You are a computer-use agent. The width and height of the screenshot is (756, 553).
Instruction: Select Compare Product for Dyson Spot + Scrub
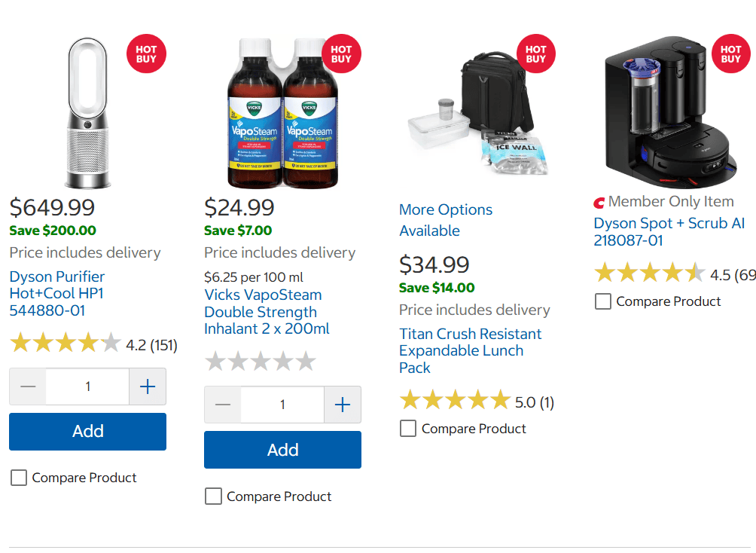click(603, 301)
